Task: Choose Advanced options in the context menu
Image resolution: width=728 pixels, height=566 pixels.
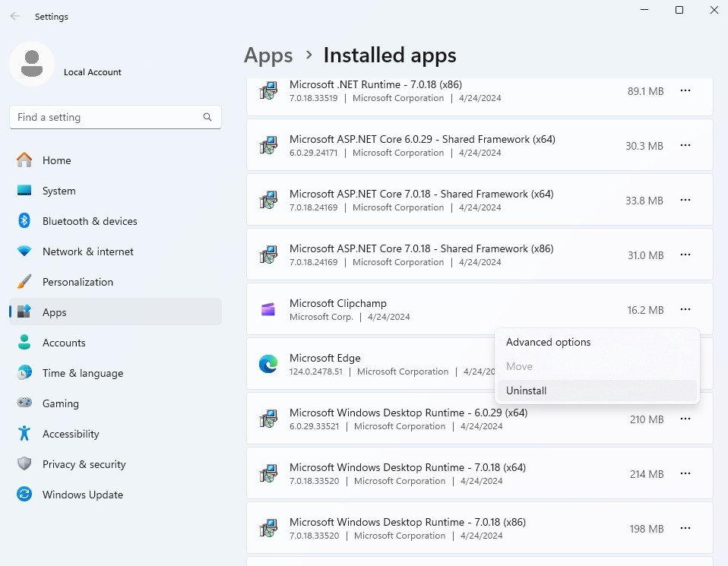Action: pos(597,342)
